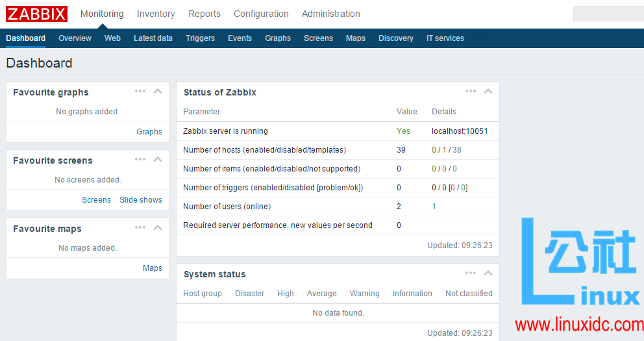The width and height of the screenshot is (644, 341).
Task: Collapse the Favourite screens widget
Action: [158, 160]
